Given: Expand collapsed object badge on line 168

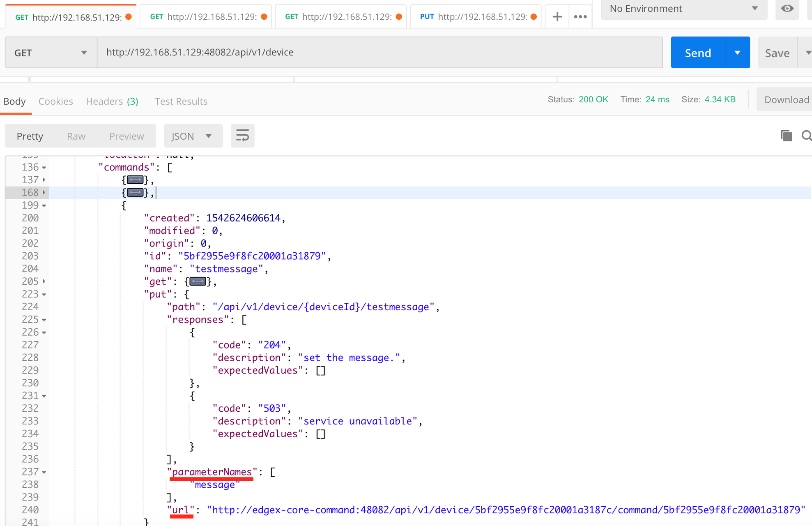Looking at the screenshot, I should (135, 192).
